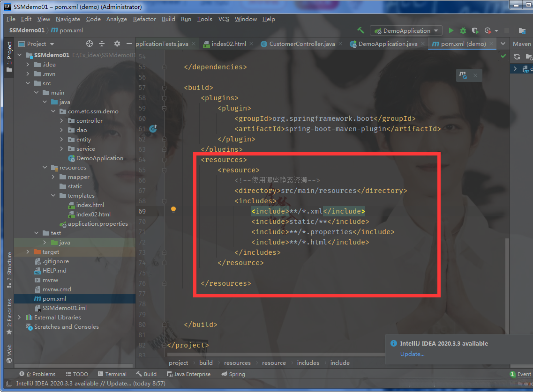Click the 'resources' breadcrumb in editor footer
Screen dimensions: 533x392
(237, 363)
